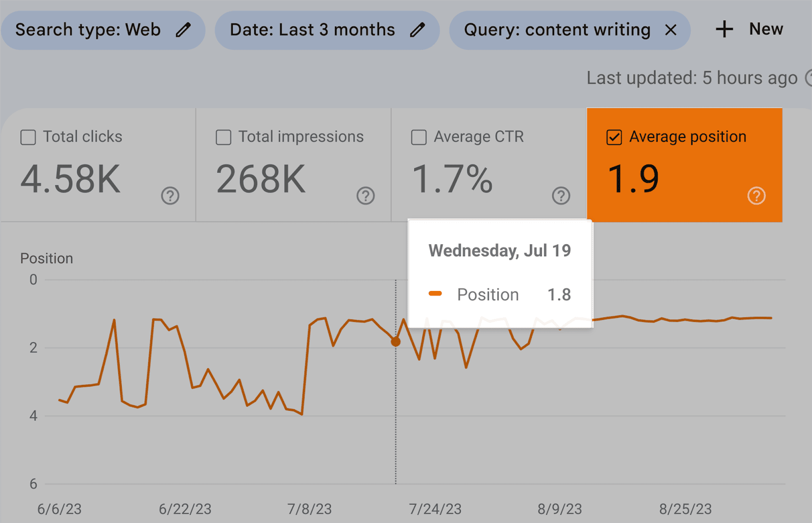Open help for Average position

click(756, 195)
